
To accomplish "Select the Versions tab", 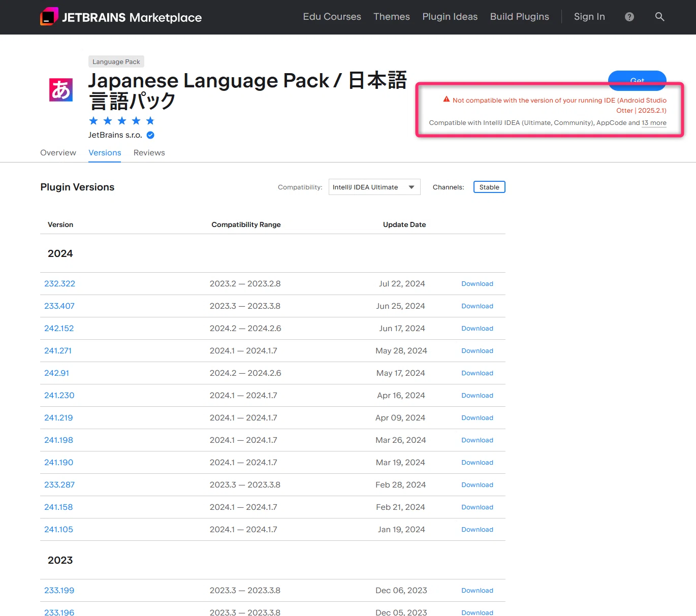I will [105, 153].
